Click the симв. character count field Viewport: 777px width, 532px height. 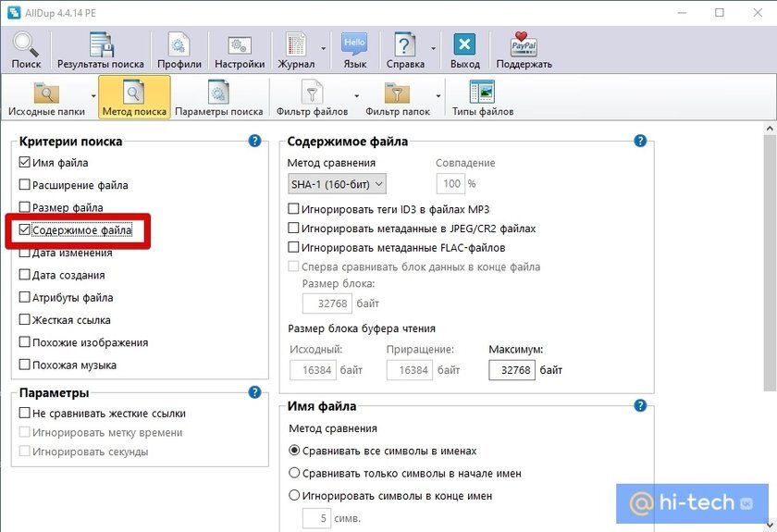point(316,518)
